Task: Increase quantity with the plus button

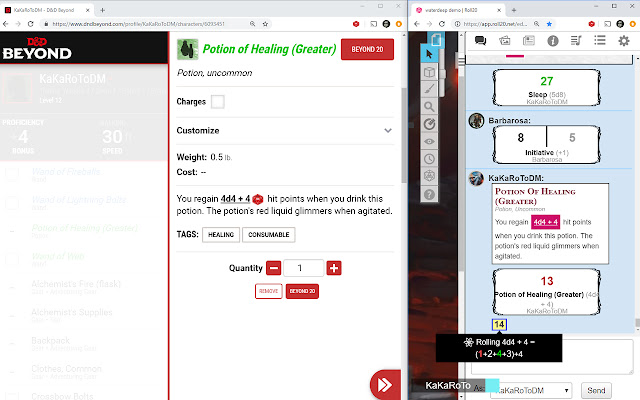Action: click(x=334, y=268)
